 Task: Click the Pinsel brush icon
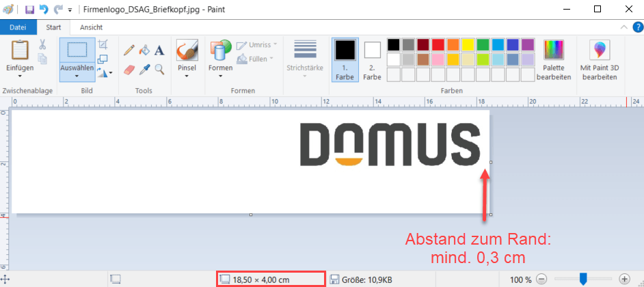point(187,50)
